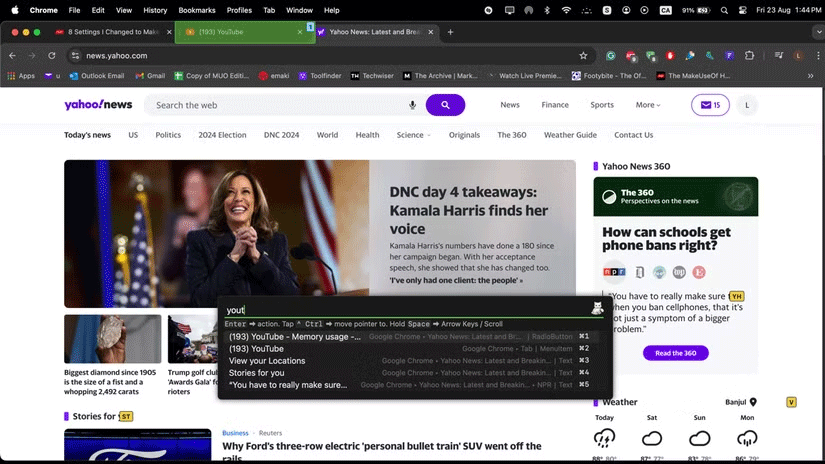825x464 pixels.
Task: Open a new tab with plus
Action: click(x=450, y=32)
